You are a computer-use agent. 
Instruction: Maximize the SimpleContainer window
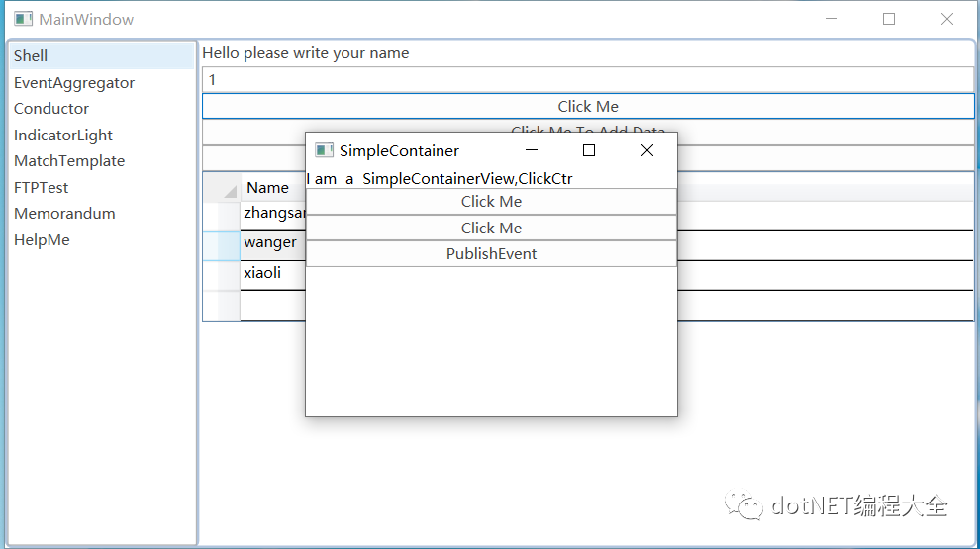click(589, 150)
